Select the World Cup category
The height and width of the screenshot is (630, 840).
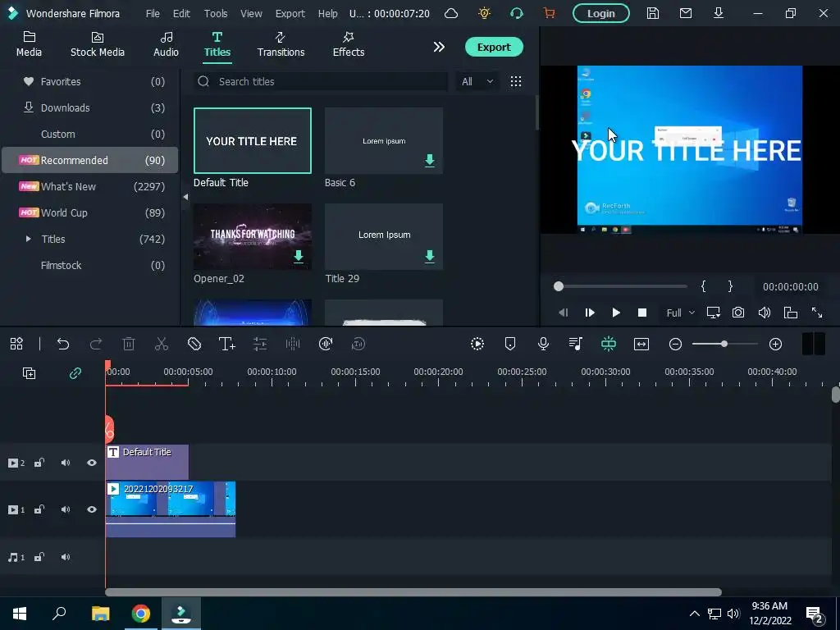(x=90, y=212)
